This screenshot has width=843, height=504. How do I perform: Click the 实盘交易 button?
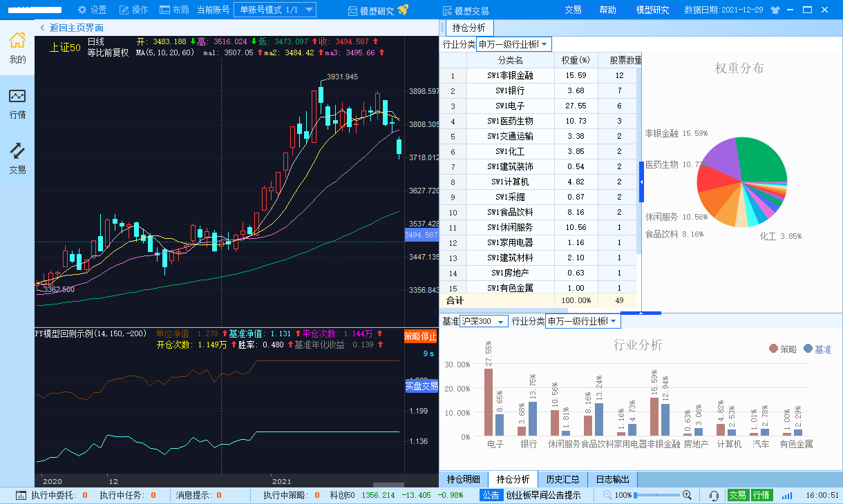pyautogui.click(x=421, y=386)
